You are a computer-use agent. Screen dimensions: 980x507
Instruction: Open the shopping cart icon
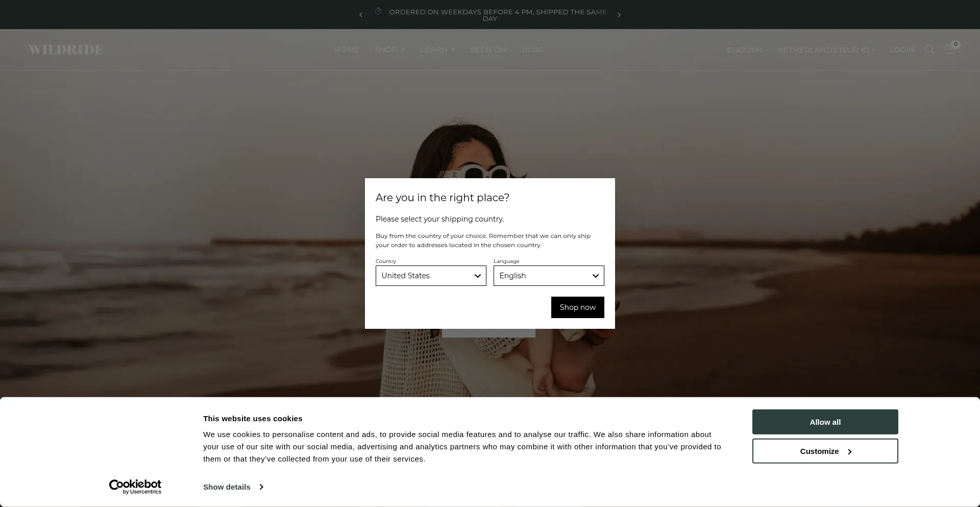coord(949,50)
